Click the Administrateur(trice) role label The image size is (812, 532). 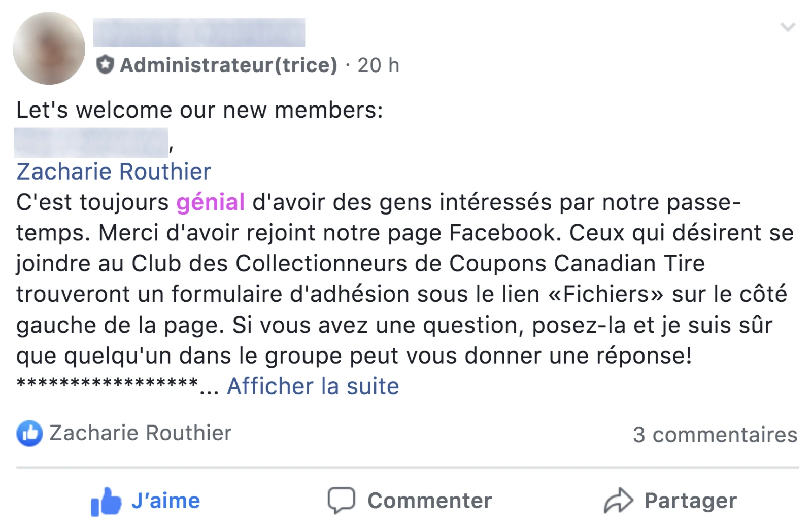[x=228, y=65]
